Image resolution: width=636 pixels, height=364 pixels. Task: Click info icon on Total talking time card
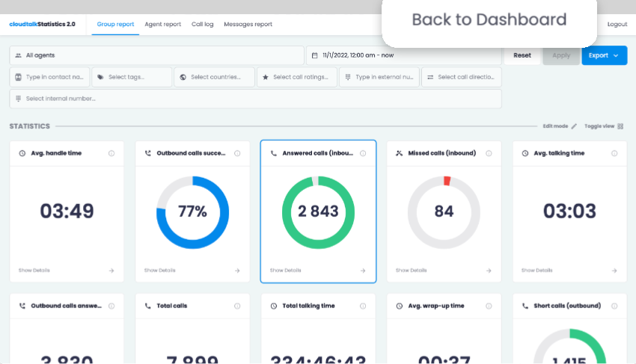point(363,306)
